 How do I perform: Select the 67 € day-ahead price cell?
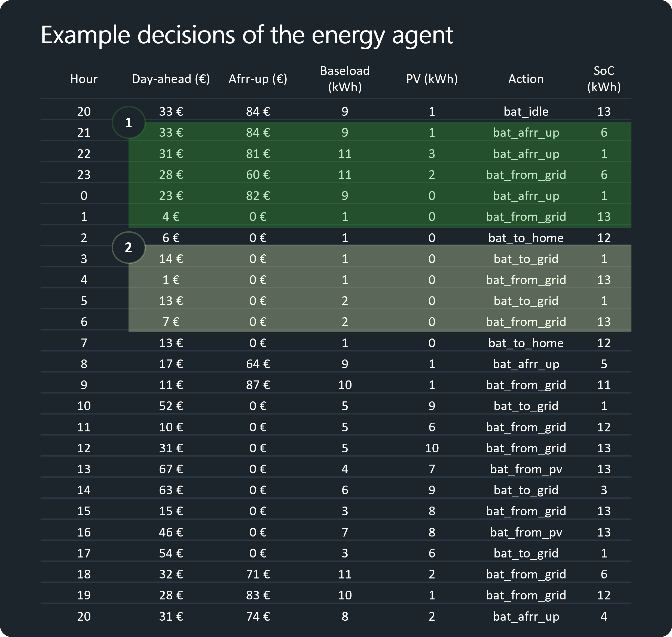point(171,469)
